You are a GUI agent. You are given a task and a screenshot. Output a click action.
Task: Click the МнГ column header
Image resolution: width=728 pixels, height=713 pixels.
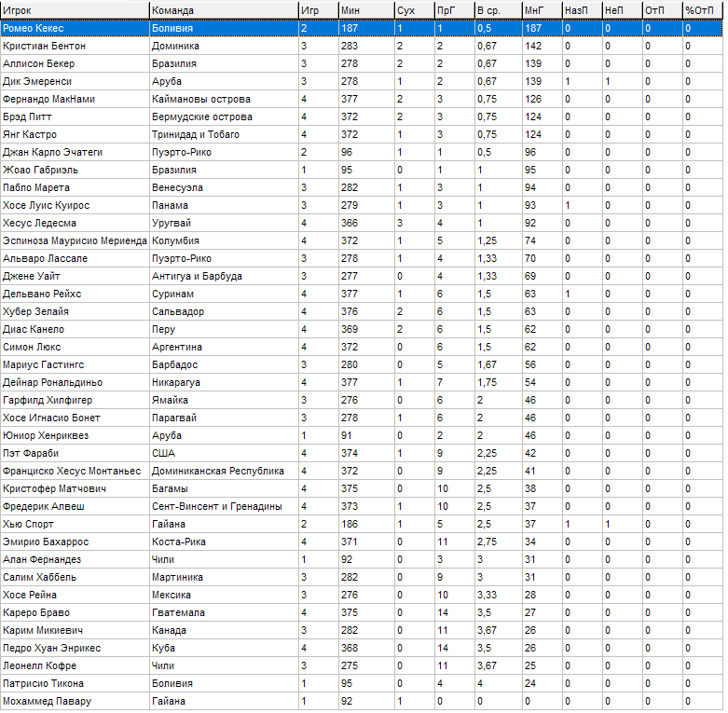point(541,9)
